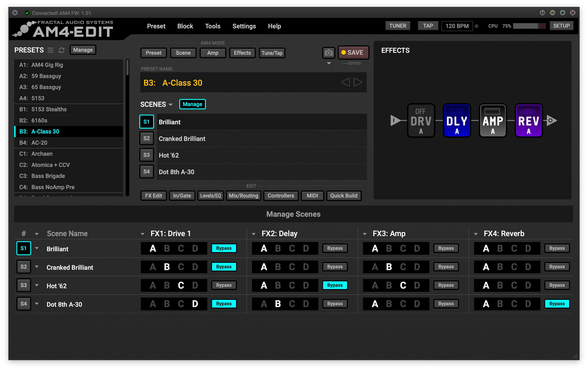
Task: Pause communication with top-left pause icon
Action: pos(15,13)
